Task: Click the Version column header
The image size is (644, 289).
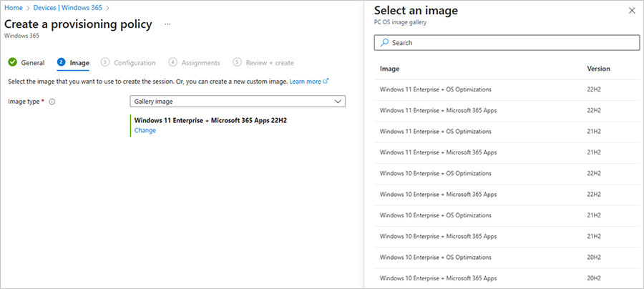Action: coord(598,69)
